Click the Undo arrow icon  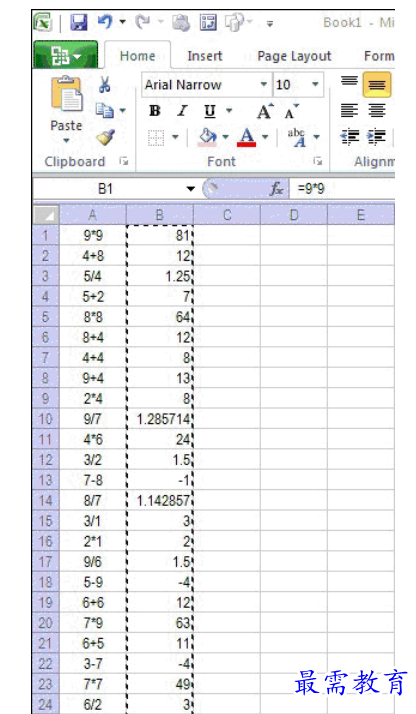105,21
